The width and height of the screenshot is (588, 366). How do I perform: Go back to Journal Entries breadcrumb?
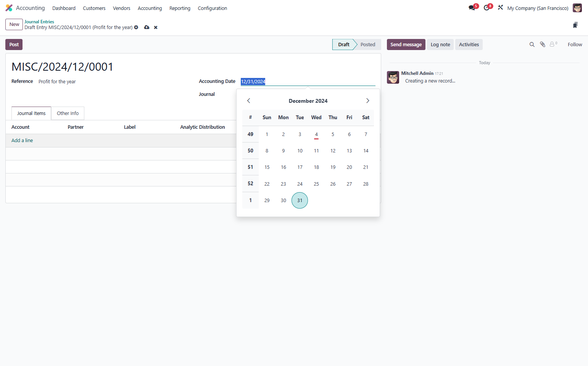click(x=39, y=22)
